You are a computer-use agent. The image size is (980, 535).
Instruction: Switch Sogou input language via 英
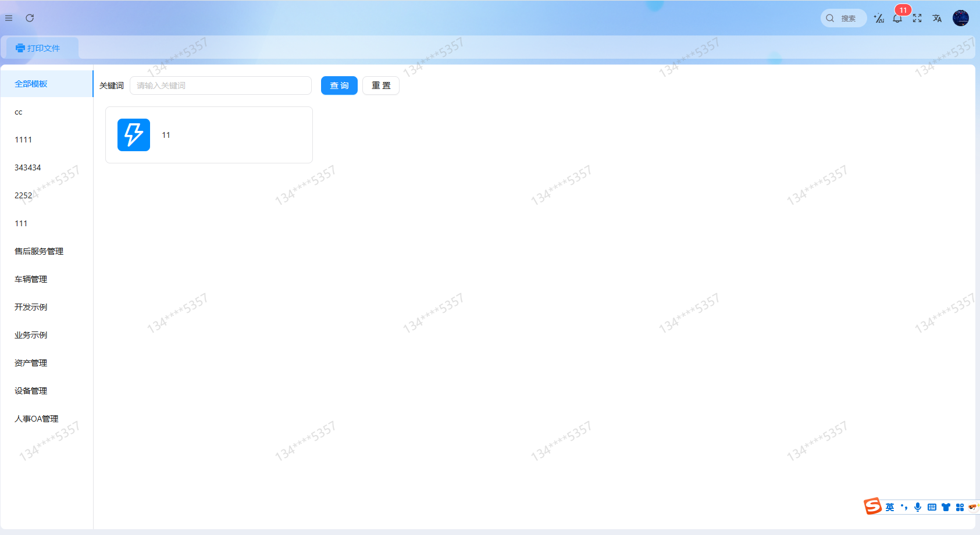890,507
